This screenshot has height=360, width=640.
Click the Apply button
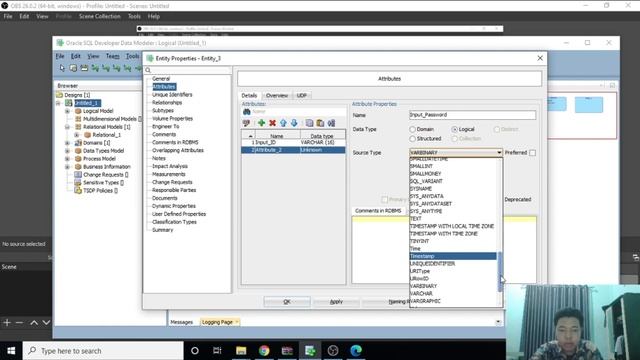(336, 302)
